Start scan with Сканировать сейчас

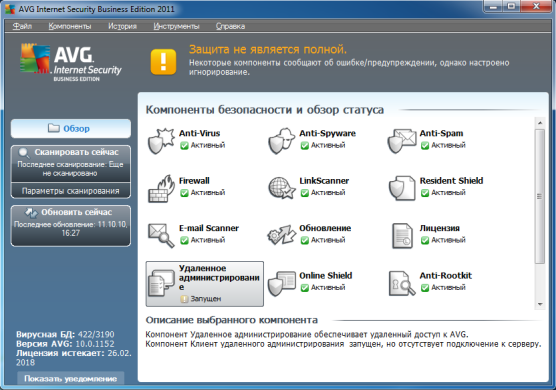pyautogui.click(x=71, y=163)
